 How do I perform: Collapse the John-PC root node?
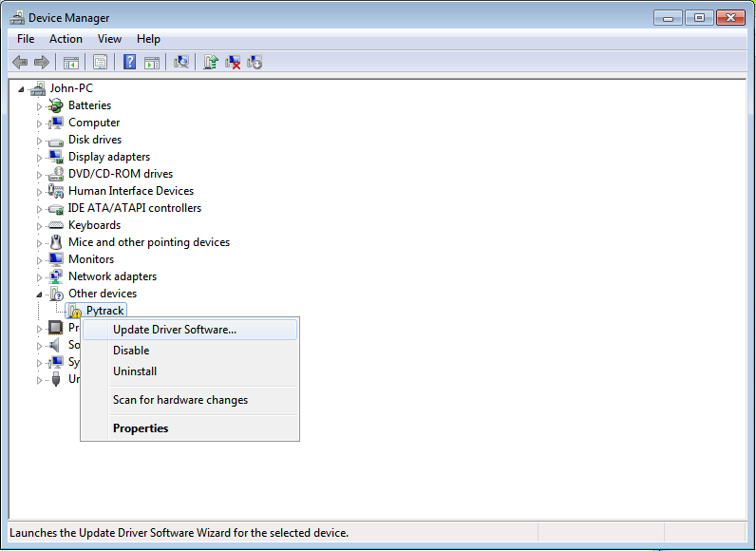22,88
